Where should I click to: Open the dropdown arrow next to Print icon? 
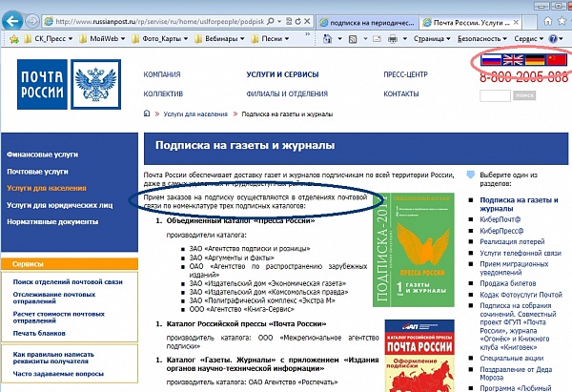pos(404,39)
